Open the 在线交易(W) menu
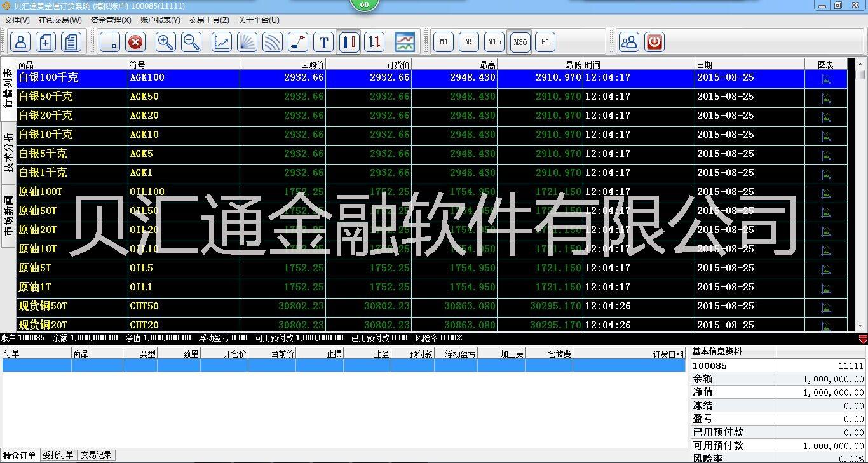 60,20
